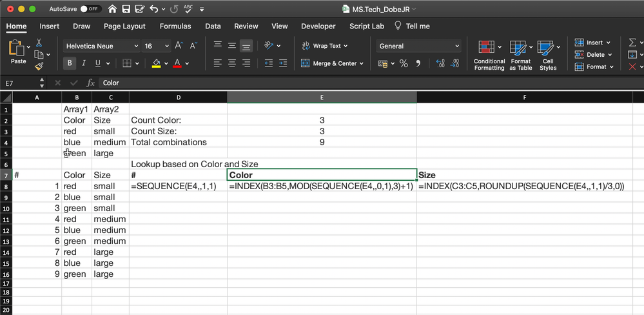Viewport: 644px width, 315px height.
Task: Align text to middle vertically
Action: tap(232, 46)
